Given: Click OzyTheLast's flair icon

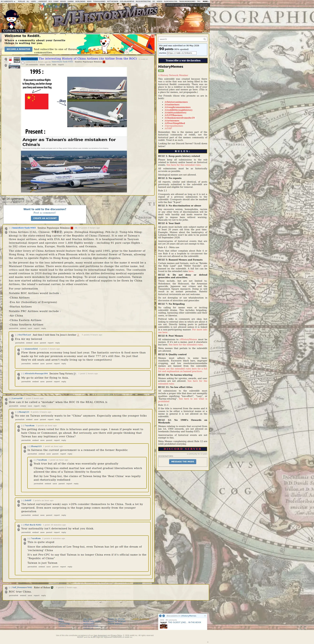Looking at the screenshot, I should pyautogui.click(x=78, y=335).
